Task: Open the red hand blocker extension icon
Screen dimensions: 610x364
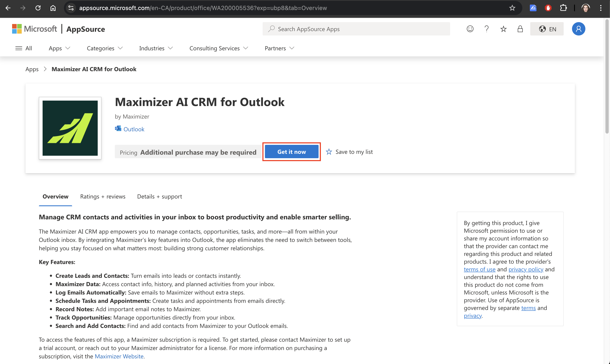Action: [548, 8]
